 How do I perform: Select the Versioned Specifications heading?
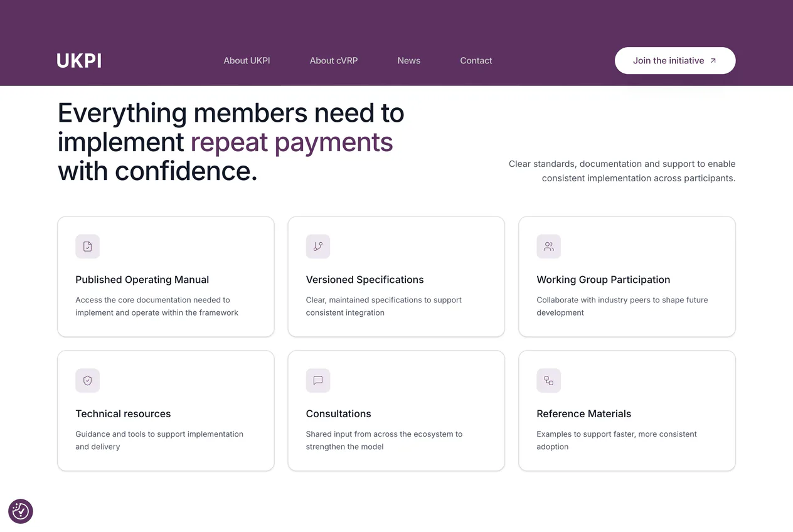(x=365, y=280)
